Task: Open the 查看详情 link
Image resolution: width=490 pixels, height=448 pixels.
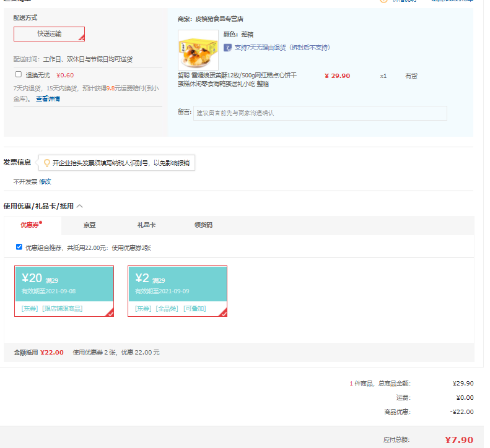Action: point(48,99)
